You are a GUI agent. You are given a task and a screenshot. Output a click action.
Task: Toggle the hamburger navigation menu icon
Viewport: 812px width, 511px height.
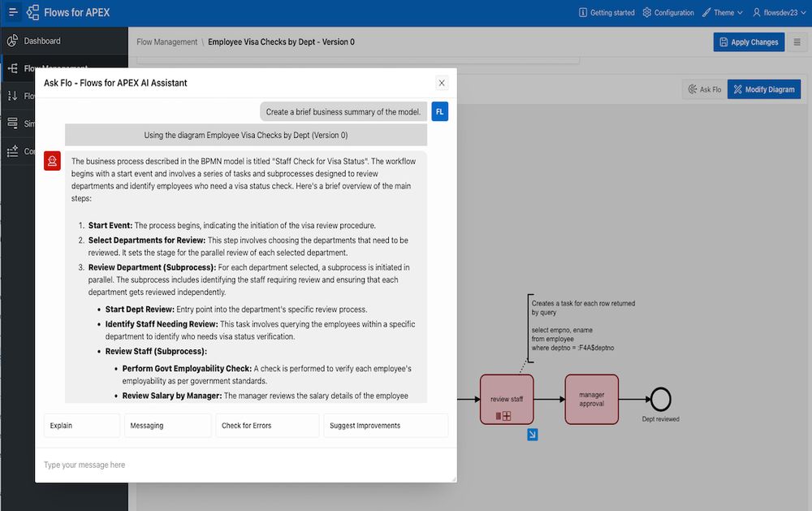[13, 12]
